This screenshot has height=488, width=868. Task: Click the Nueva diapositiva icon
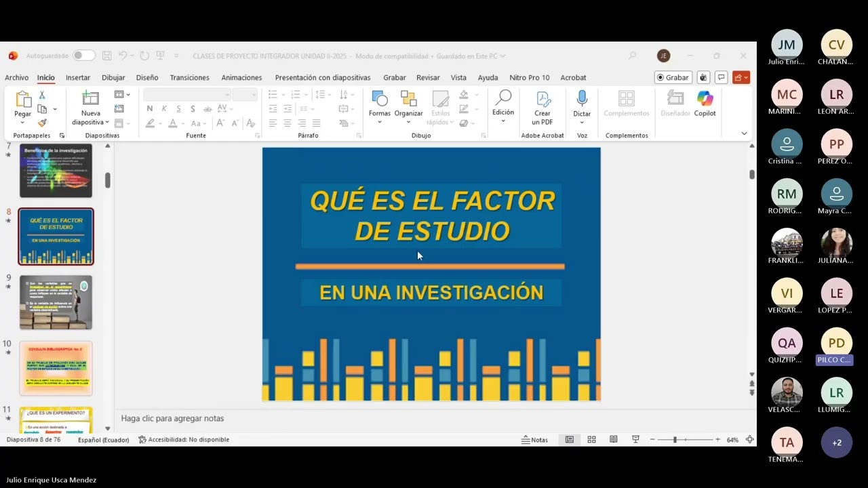click(90, 99)
